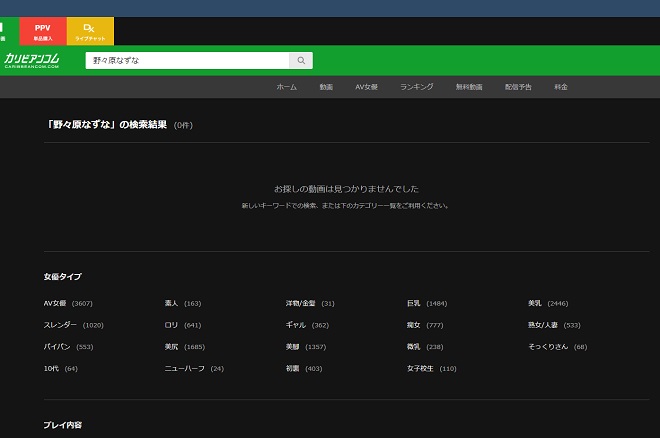This screenshot has height=438, width=660.
Task: Click the Caribbeancom logo
Action: click(32, 61)
